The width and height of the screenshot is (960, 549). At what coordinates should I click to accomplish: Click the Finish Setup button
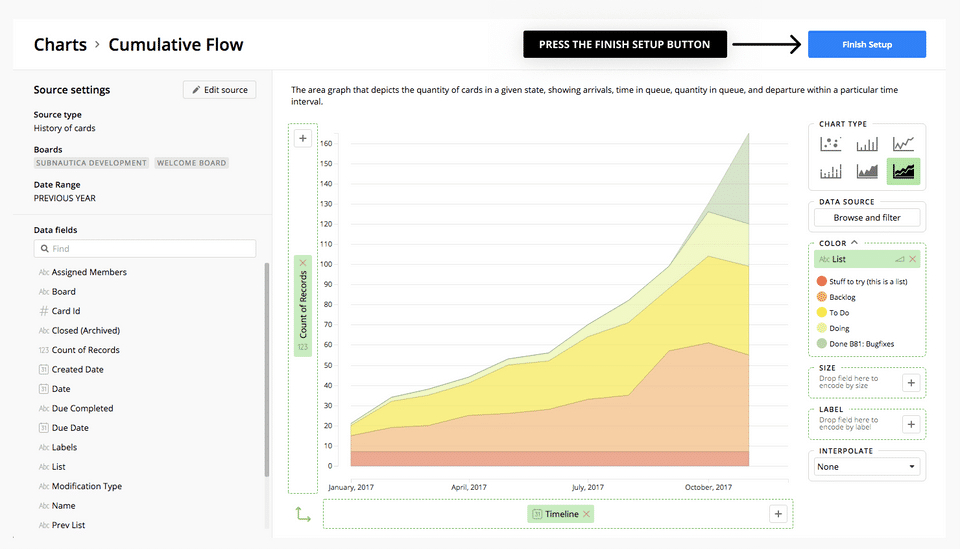(x=867, y=45)
